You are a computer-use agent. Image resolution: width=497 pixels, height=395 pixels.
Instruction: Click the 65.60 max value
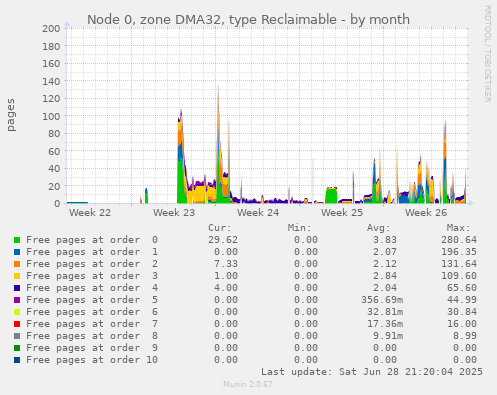point(462,288)
